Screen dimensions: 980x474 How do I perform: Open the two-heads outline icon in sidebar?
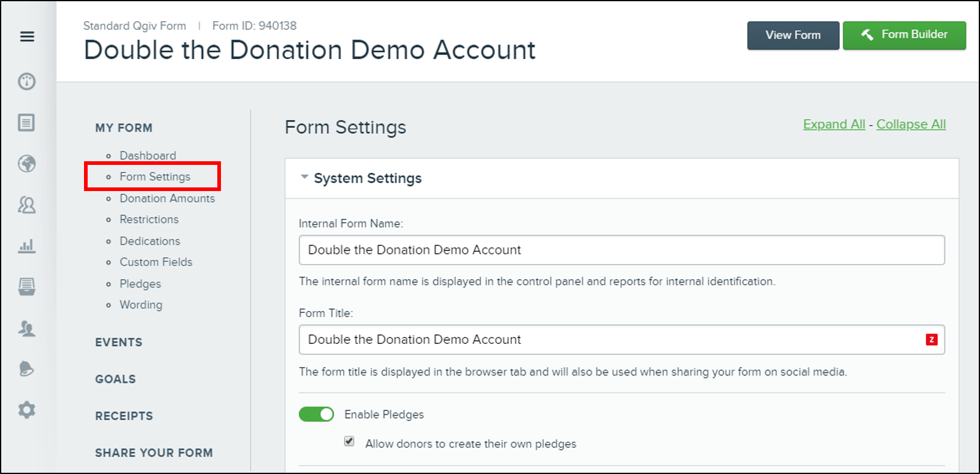27,205
